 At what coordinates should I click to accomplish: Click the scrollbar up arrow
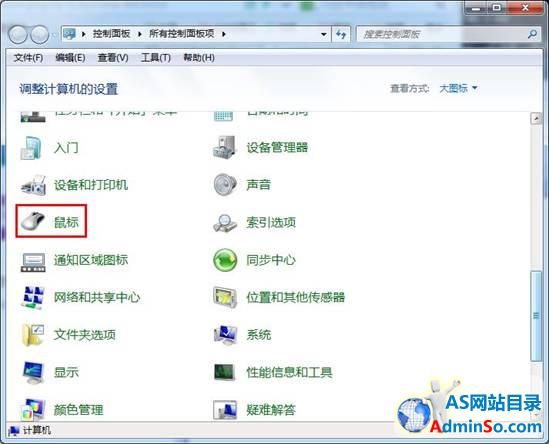[536, 119]
